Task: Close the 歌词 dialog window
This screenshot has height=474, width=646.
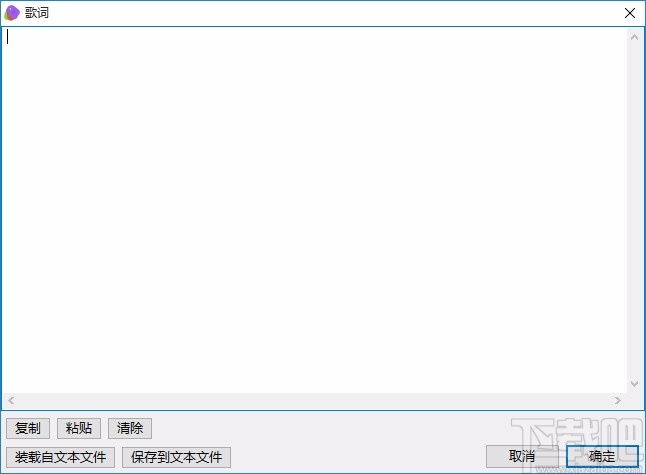Action: point(630,13)
